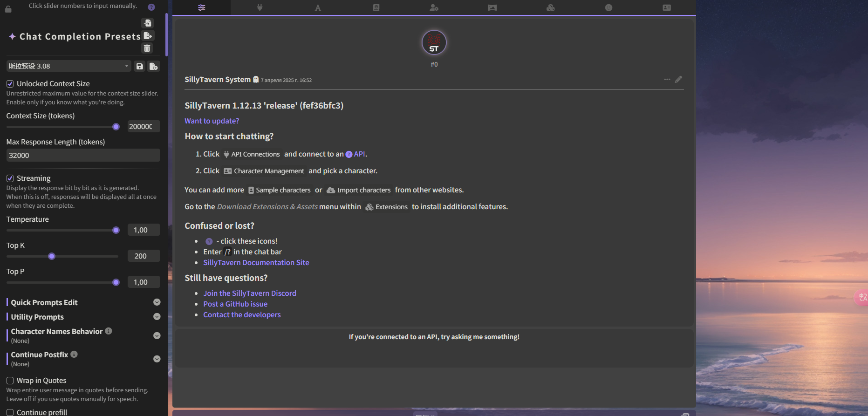Open Persona Management smiley icon
Screen dimensions: 868x416
pos(608,7)
